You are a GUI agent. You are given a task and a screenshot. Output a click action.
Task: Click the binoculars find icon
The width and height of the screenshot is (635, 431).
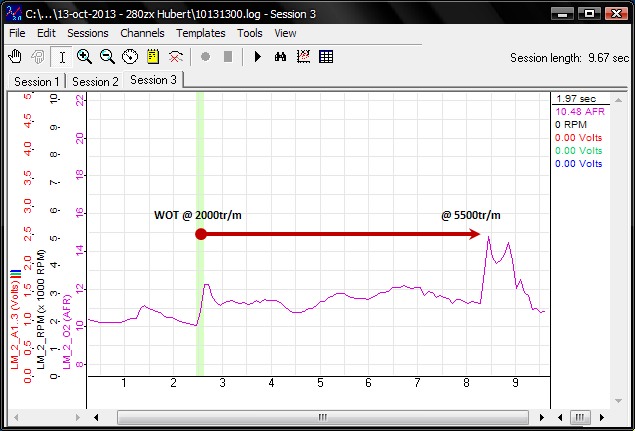pos(281,57)
